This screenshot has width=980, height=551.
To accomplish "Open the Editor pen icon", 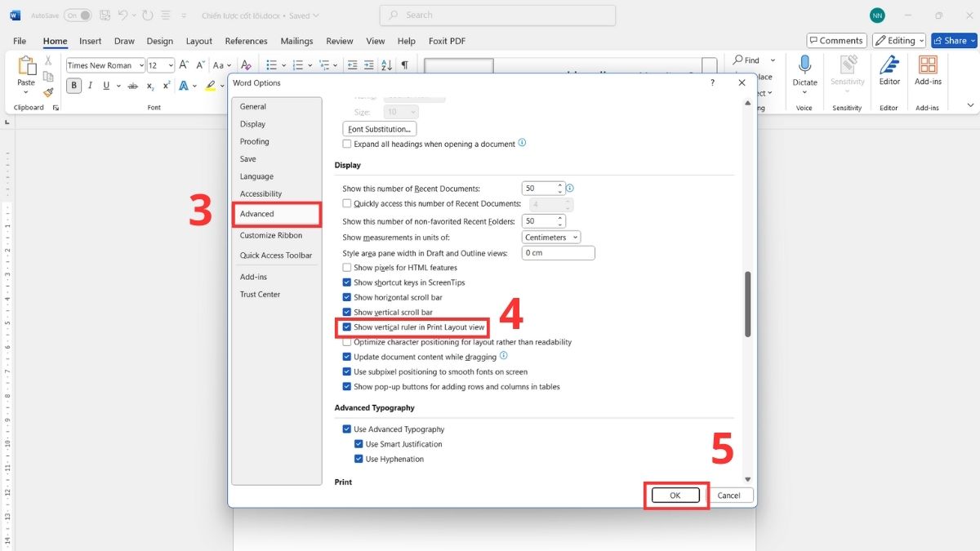I will click(889, 65).
